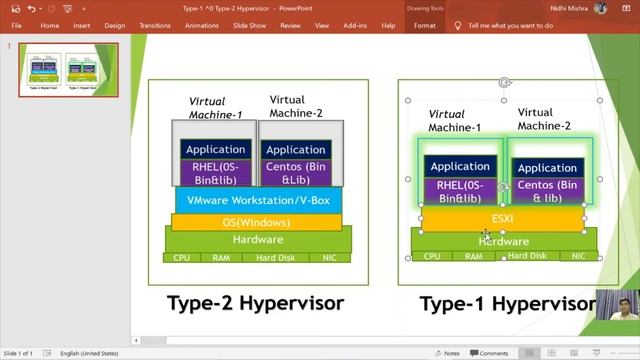Screen dimensions: 640x360
Task: Open the File tab
Action: click(16, 25)
